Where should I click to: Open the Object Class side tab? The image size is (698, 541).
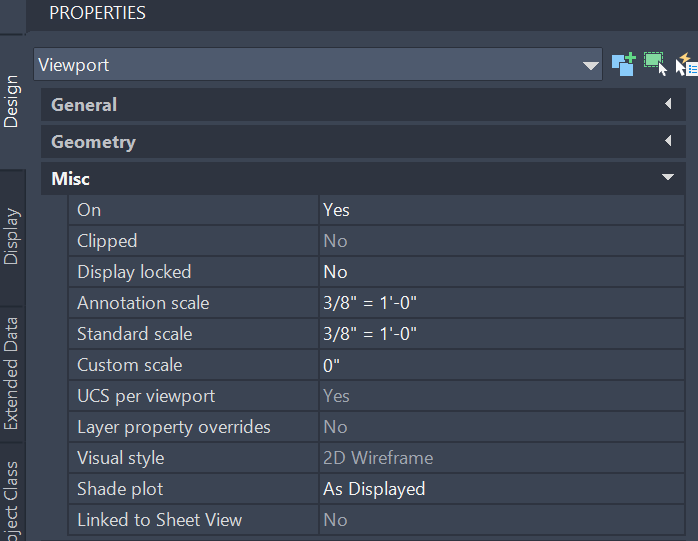click(11, 498)
